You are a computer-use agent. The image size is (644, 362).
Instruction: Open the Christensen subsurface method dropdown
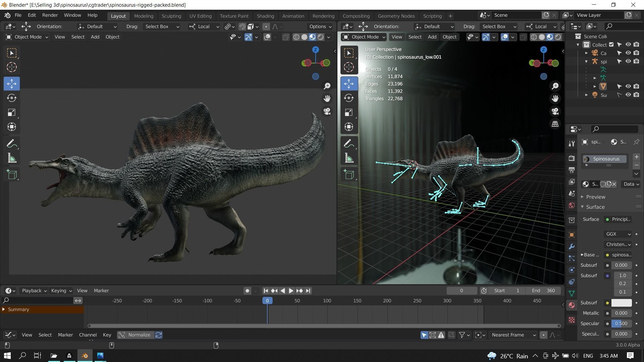click(x=618, y=244)
